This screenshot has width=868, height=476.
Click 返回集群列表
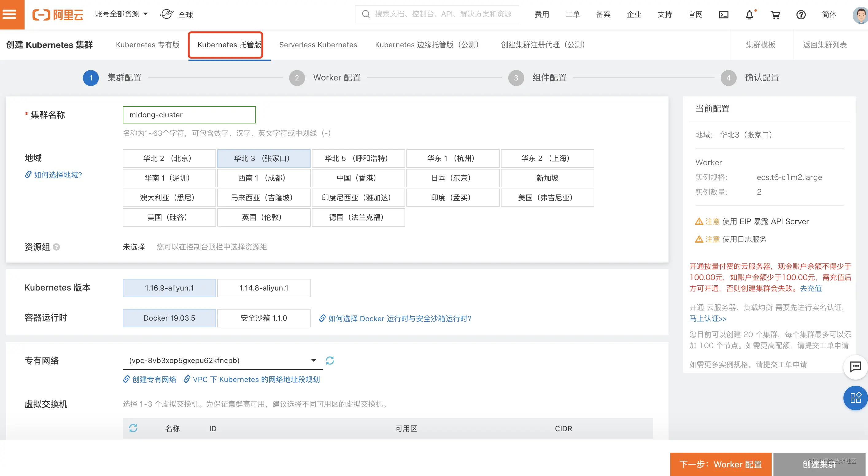click(824, 45)
